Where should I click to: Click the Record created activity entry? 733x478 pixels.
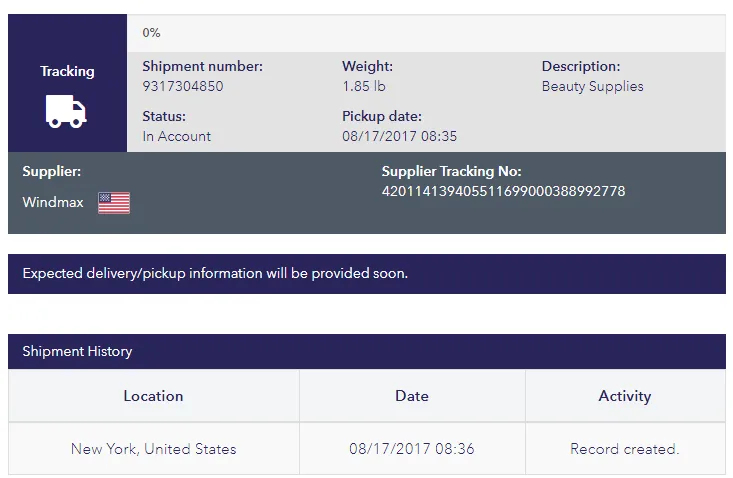(x=625, y=449)
